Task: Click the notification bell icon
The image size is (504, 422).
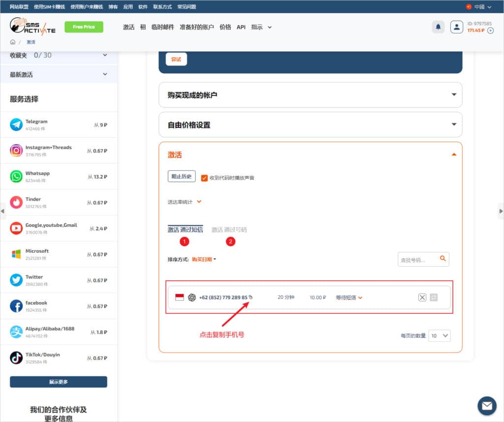Action: coord(438,27)
